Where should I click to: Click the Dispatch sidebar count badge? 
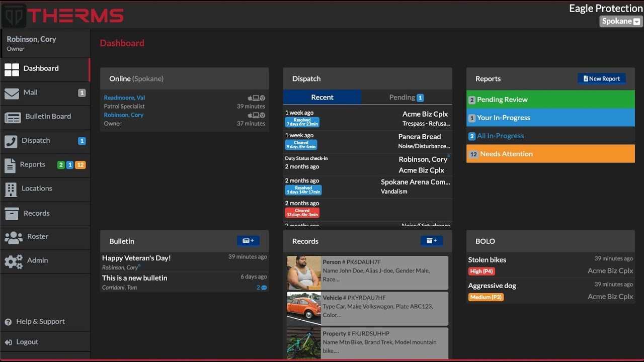(x=82, y=141)
